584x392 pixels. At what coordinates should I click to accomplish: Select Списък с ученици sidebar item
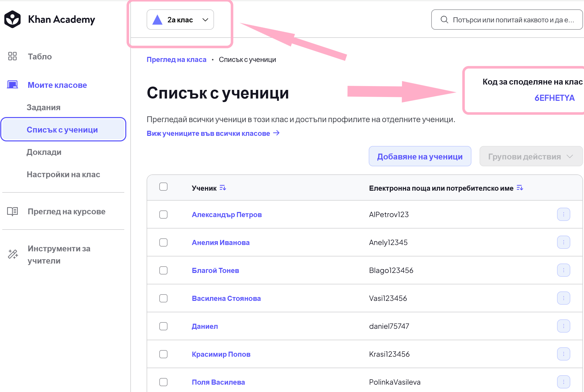tap(64, 129)
